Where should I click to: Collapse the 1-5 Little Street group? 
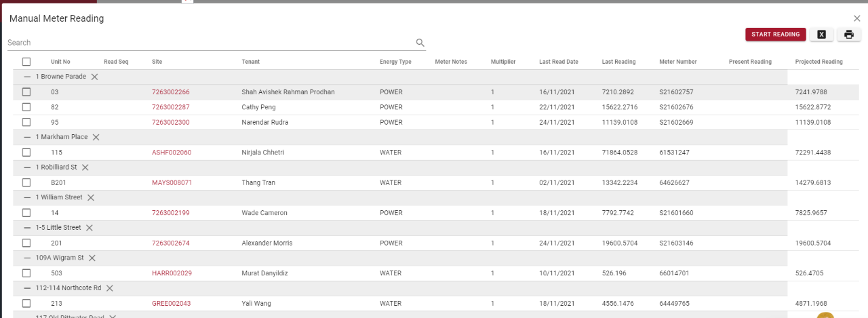coord(28,228)
